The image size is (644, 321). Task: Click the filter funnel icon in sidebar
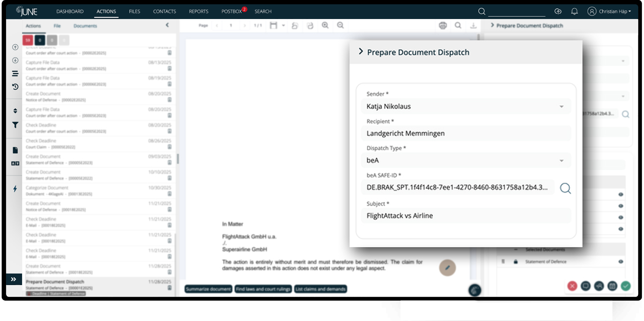(15, 125)
